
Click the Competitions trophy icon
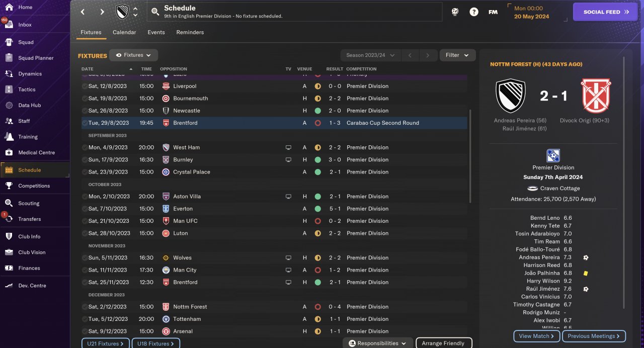pyautogui.click(x=9, y=186)
